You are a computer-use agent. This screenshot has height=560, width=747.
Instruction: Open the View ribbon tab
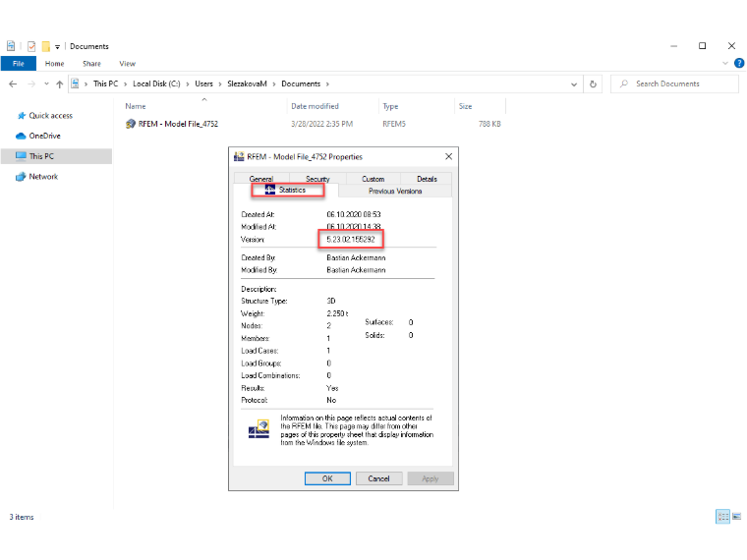[x=127, y=63]
